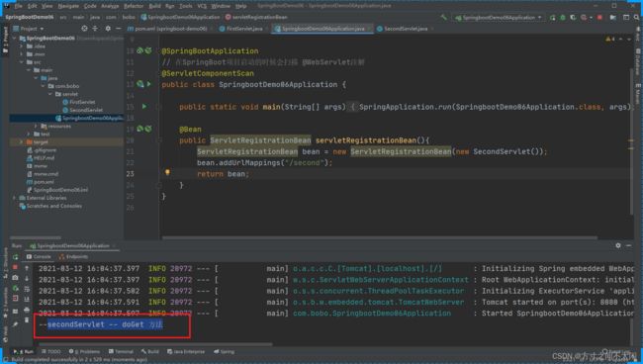Click the layout window icon beside search
This screenshot has height=364, width=643.
click(626, 18)
